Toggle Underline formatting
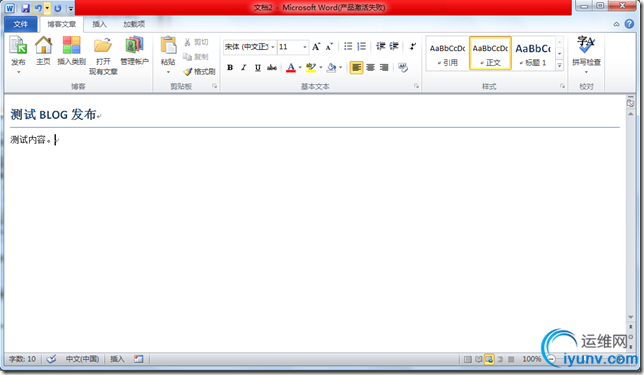Screen dimensions: 644x375 tap(258, 67)
